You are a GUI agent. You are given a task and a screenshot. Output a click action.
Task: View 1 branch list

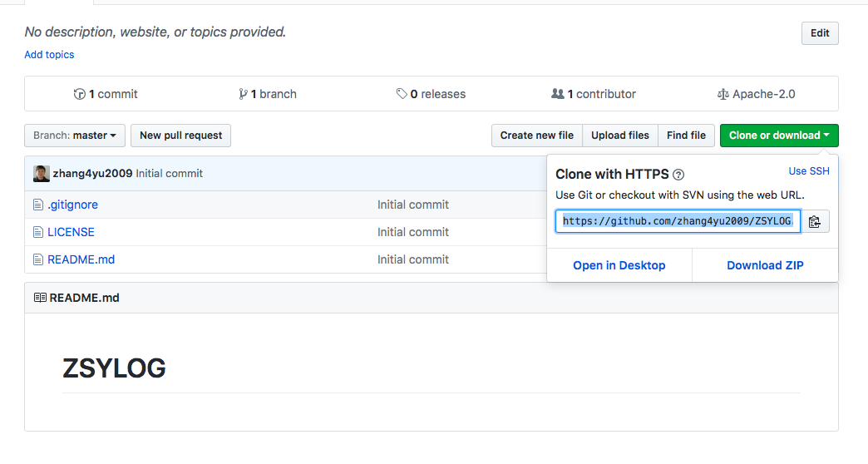coord(268,94)
